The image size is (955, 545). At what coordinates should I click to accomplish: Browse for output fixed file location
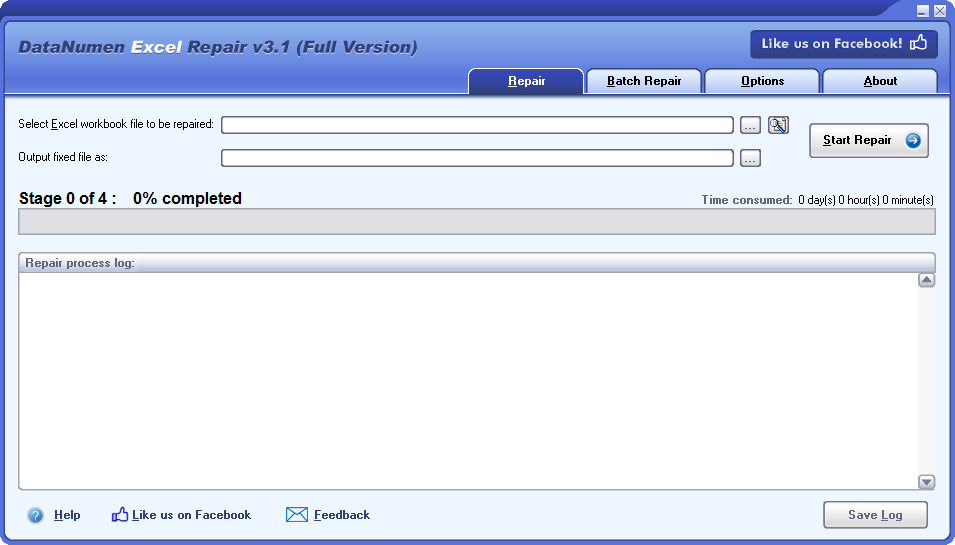(750, 158)
